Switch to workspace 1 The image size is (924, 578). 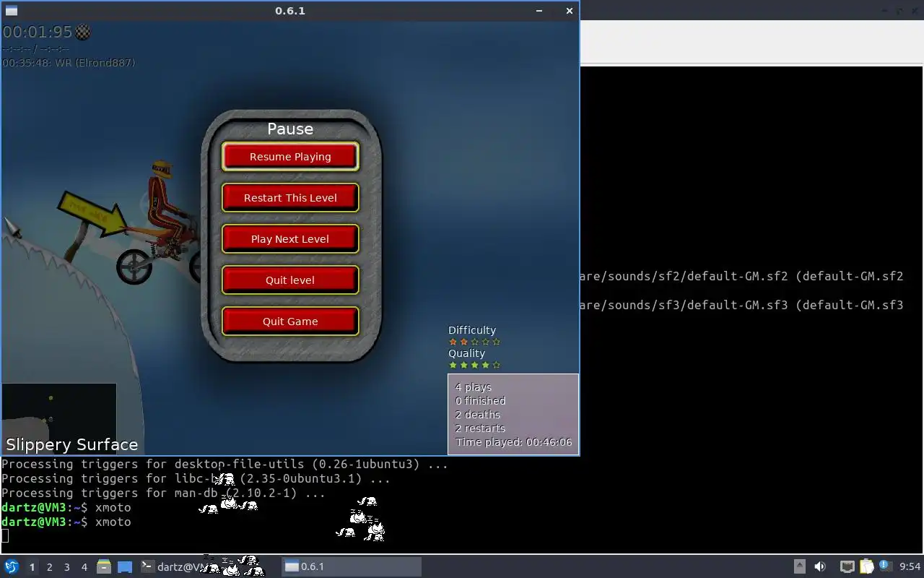(x=32, y=567)
